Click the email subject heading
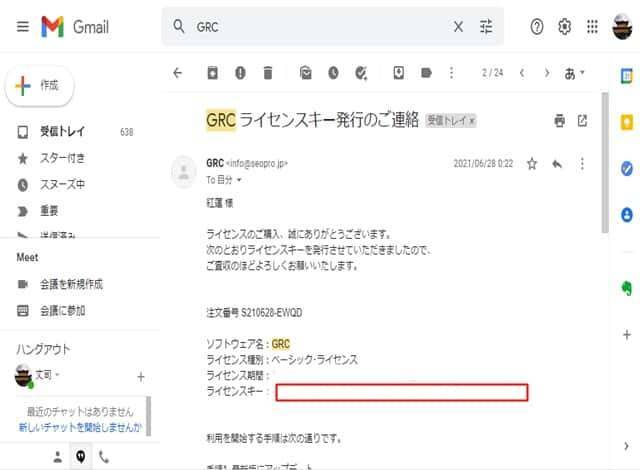The width and height of the screenshot is (640, 470). pos(312,120)
